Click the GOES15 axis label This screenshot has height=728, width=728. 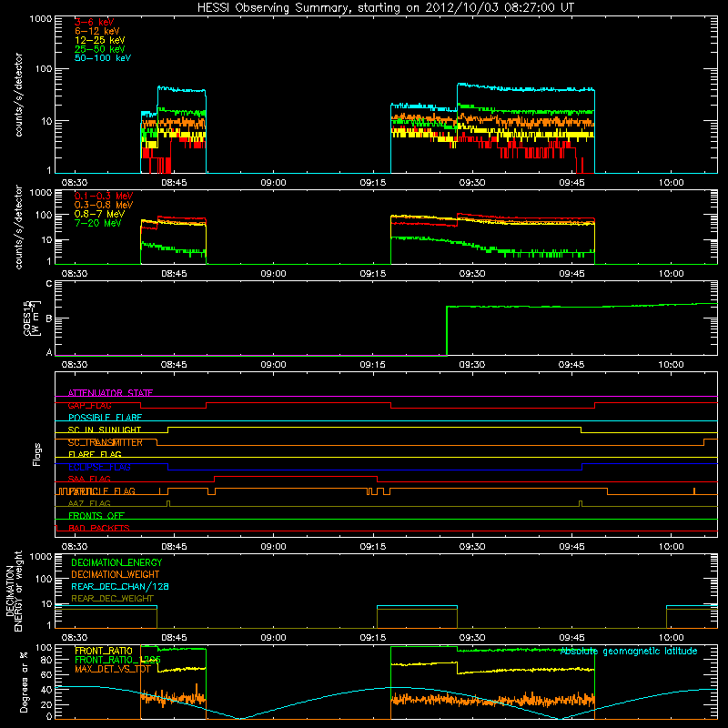pyautogui.click(x=32, y=318)
